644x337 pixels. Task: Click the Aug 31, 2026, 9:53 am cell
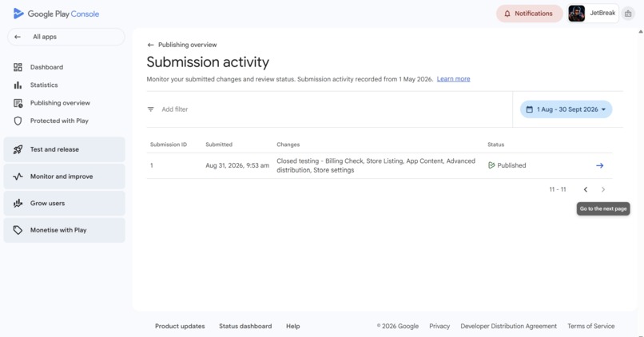[237, 165]
